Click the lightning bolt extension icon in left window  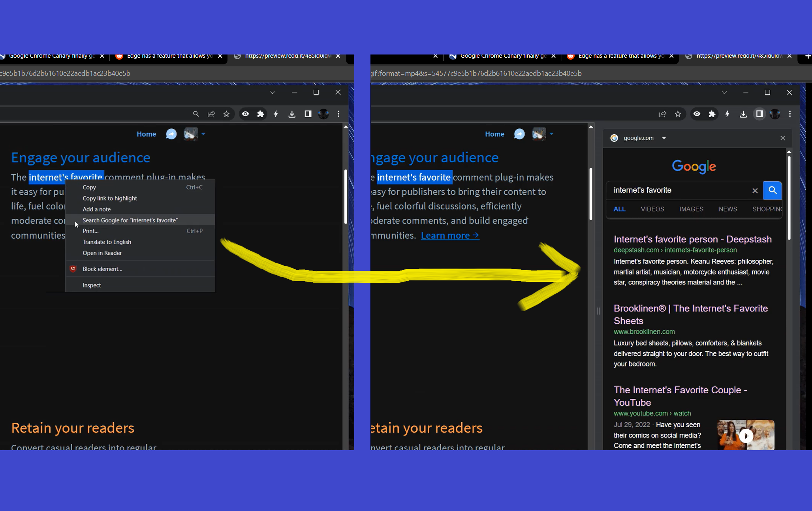tap(276, 114)
